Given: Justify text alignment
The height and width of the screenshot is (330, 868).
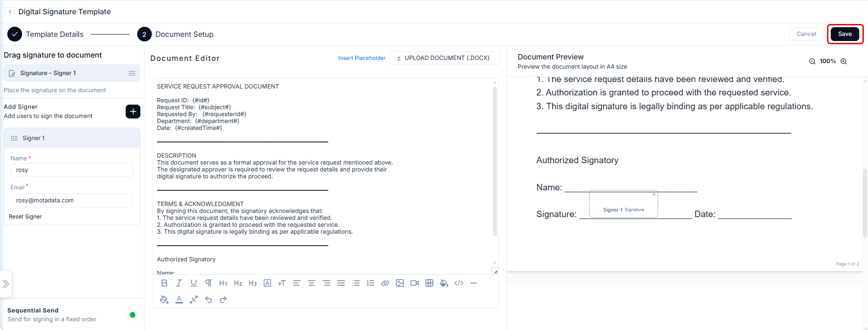Looking at the screenshot, I should point(341,283).
